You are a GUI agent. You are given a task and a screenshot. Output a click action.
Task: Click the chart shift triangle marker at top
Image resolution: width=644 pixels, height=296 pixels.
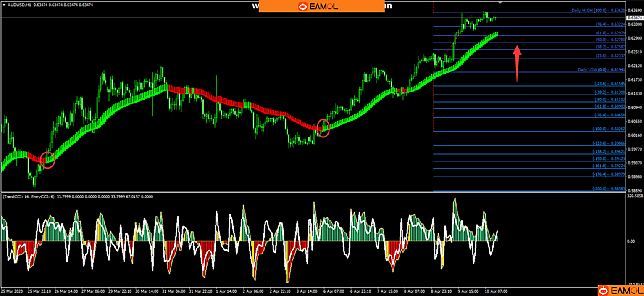coord(500,3)
